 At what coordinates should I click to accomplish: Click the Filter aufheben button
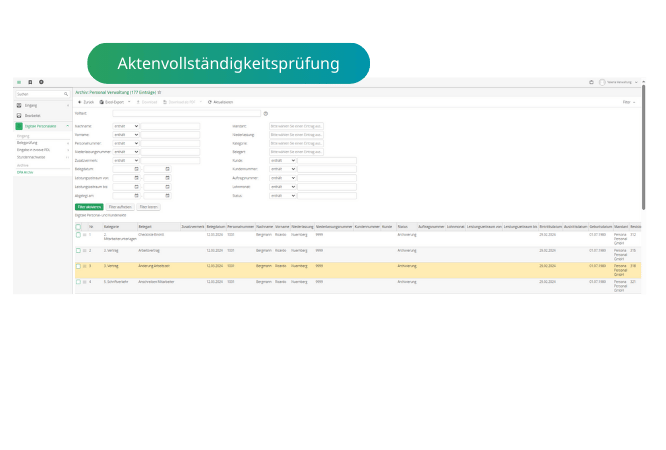click(x=120, y=207)
